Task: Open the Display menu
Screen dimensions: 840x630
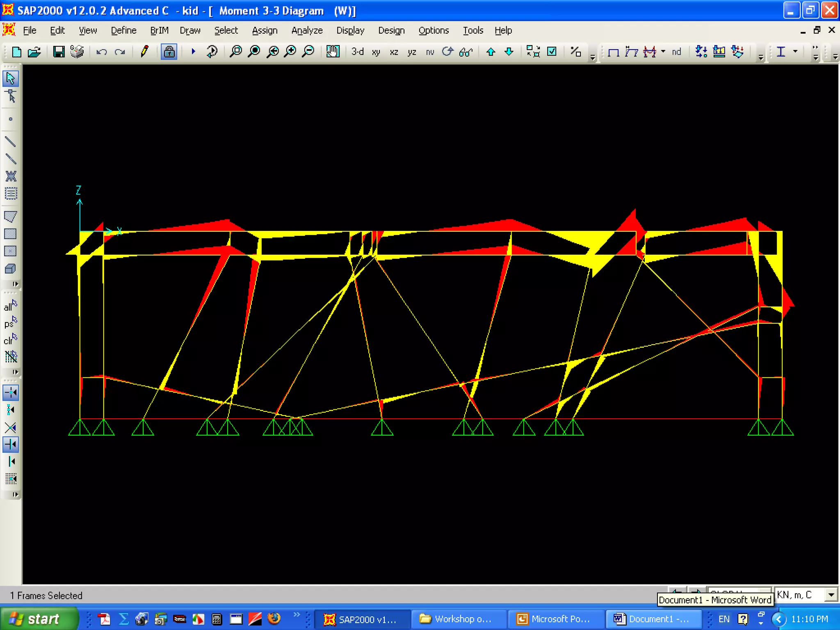Action: (350, 30)
